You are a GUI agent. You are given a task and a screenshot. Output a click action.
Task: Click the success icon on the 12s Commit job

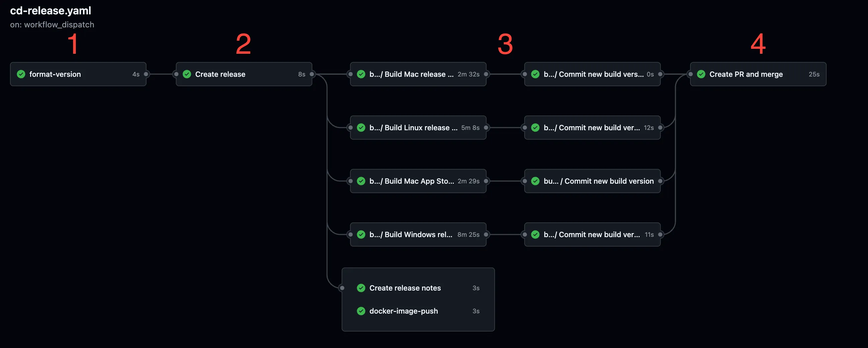pyautogui.click(x=535, y=128)
